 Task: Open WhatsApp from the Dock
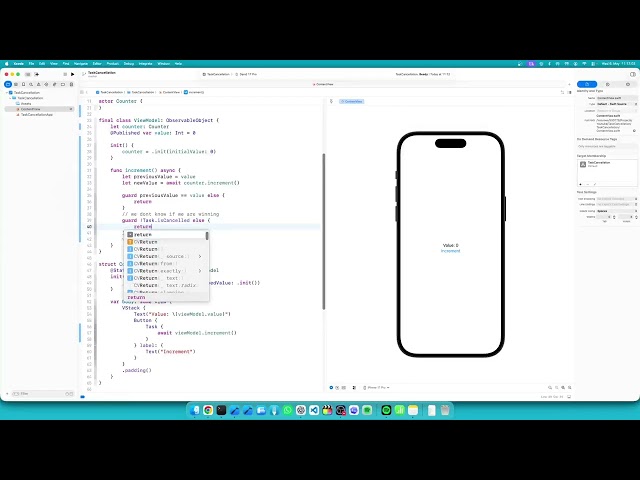tap(287, 410)
